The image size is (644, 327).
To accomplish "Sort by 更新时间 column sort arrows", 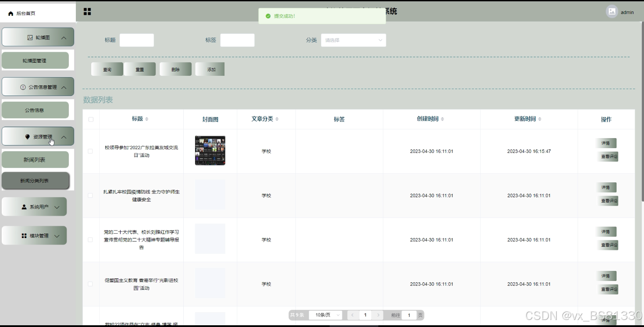I will click(x=540, y=119).
